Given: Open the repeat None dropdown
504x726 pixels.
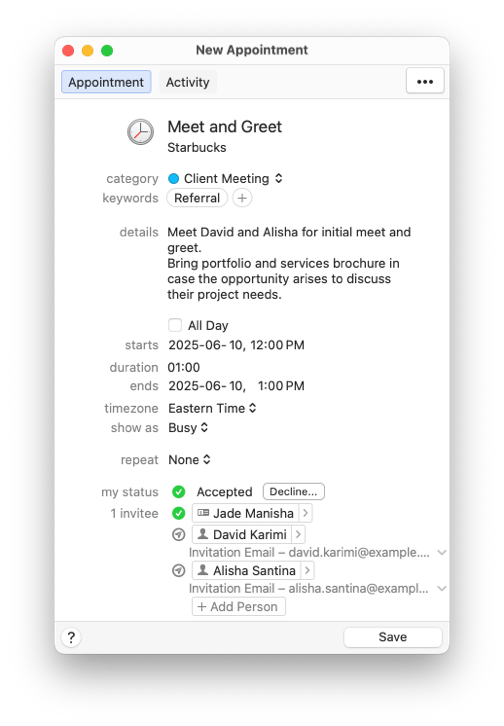Looking at the screenshot, I should tap(189, 460).
